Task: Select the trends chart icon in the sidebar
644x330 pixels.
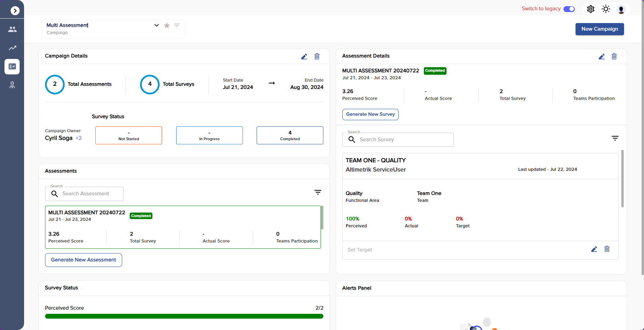Action: [x=12, y=48]
